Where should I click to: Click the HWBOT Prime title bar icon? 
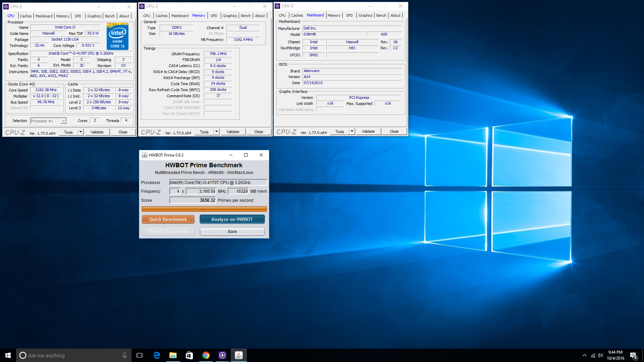click(145, 155)
